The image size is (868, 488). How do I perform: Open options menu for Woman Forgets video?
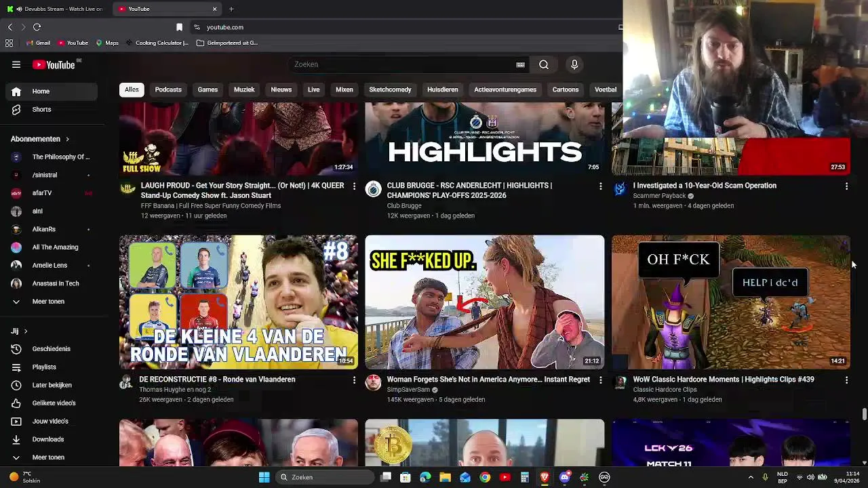click(600, 380)
